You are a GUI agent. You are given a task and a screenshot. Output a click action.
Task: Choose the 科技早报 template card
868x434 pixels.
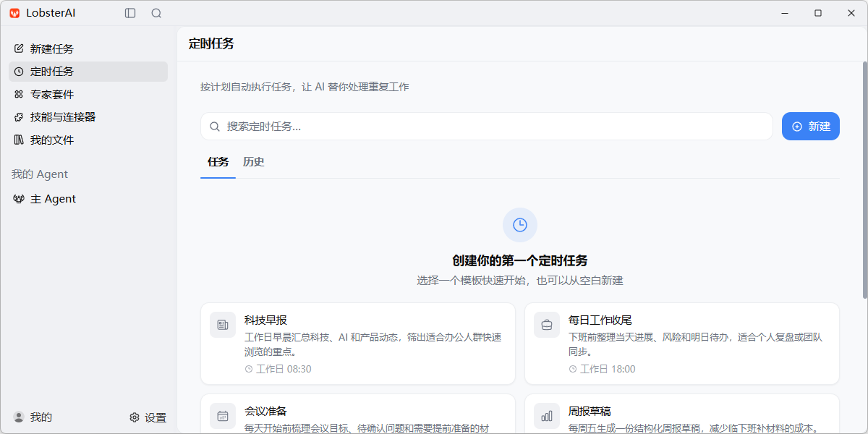[358, 344]
